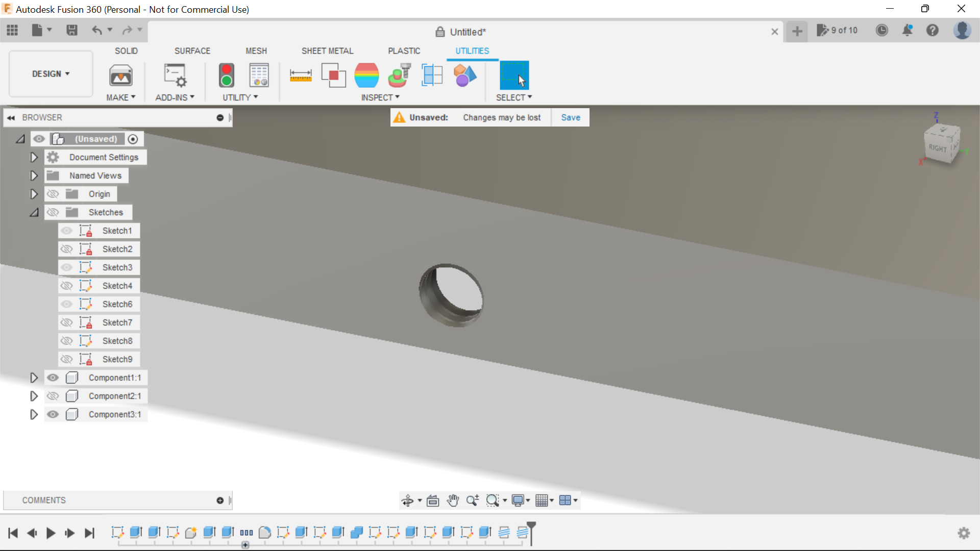Select the Measure tool
Viewport: 980px width, 551px height.
[x=301, y=75]
